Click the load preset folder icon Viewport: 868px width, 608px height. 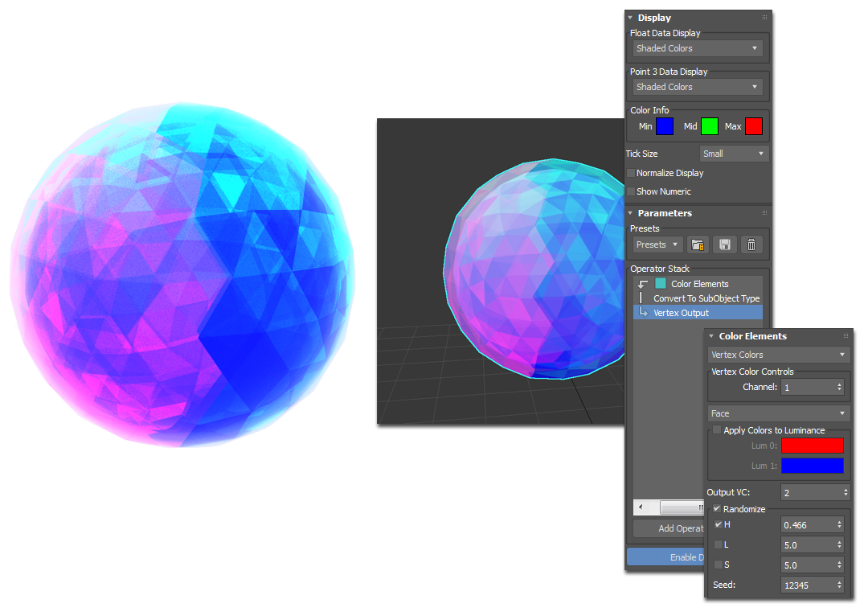point(698,244)
